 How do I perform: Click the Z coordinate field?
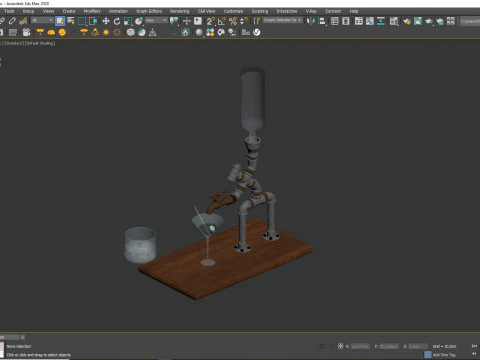418,346
